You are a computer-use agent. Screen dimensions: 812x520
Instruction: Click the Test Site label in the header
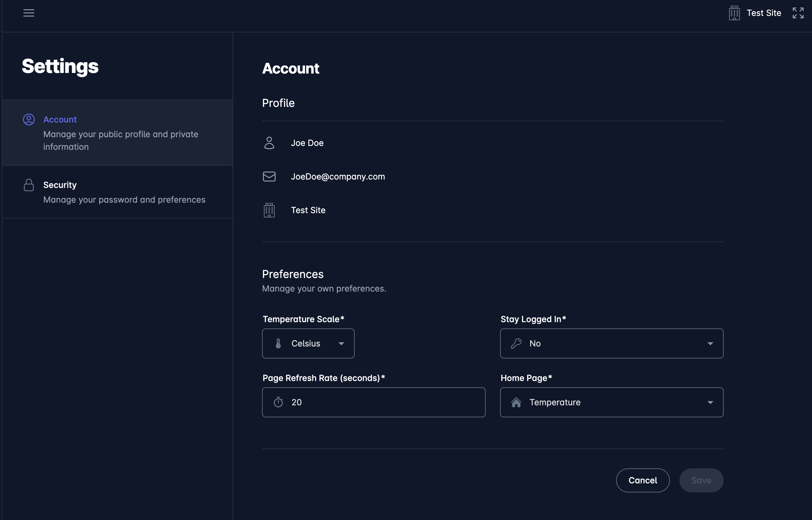(764, 13)
